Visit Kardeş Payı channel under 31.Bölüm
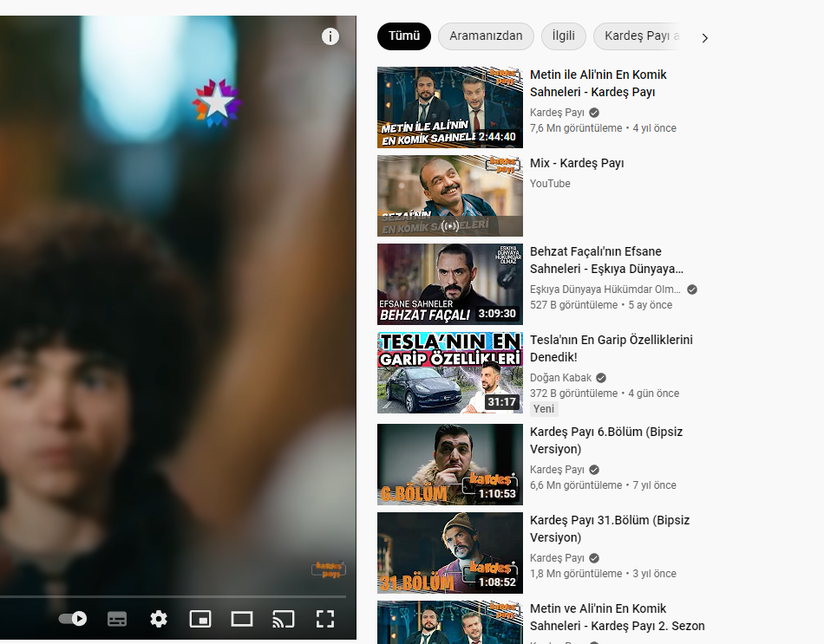Viewport: 824px width, 644px height. [557, 558]
